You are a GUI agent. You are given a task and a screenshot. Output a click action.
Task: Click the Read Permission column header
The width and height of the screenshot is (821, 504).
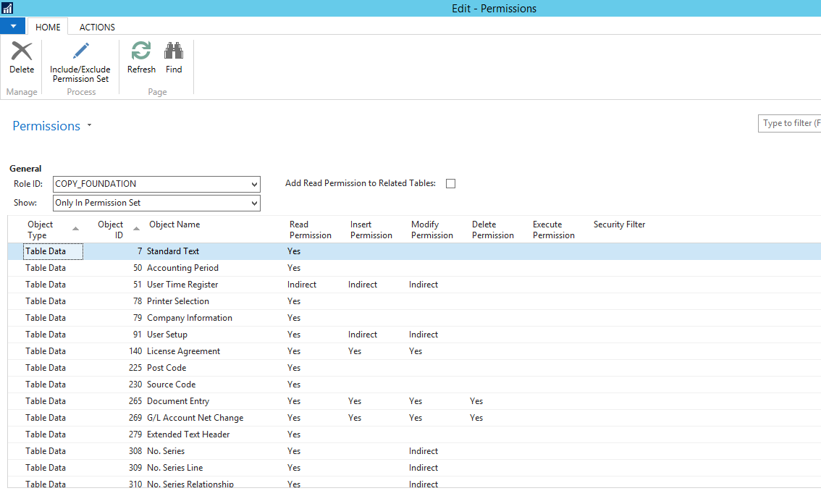[x=310, y=230]
